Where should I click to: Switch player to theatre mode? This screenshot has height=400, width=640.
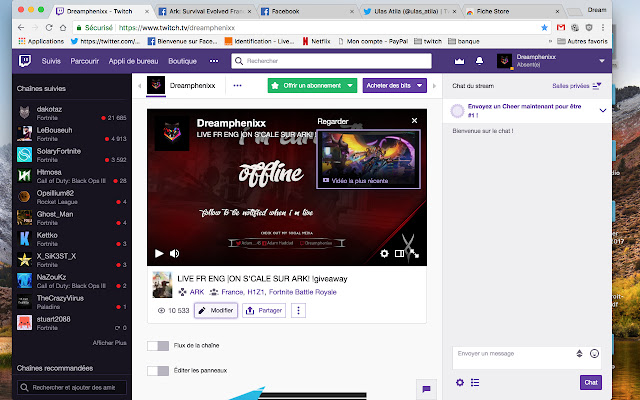pos(399,253)
